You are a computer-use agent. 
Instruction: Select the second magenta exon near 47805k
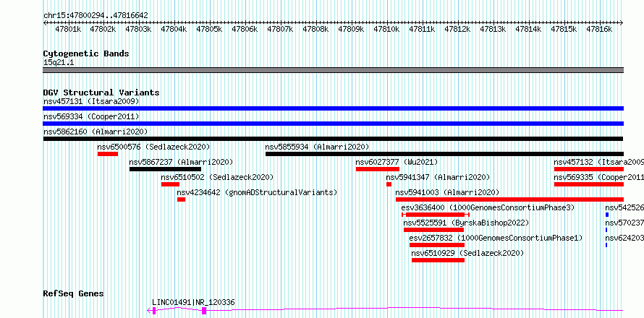click(x=204, y=311)
